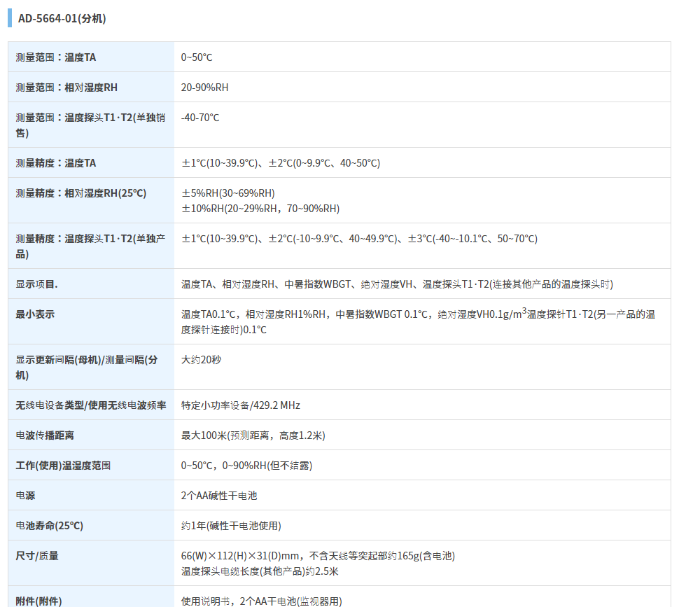700x607 pixels.
Task: Click the 测量范围：温度TA row label
Action: 56,57
